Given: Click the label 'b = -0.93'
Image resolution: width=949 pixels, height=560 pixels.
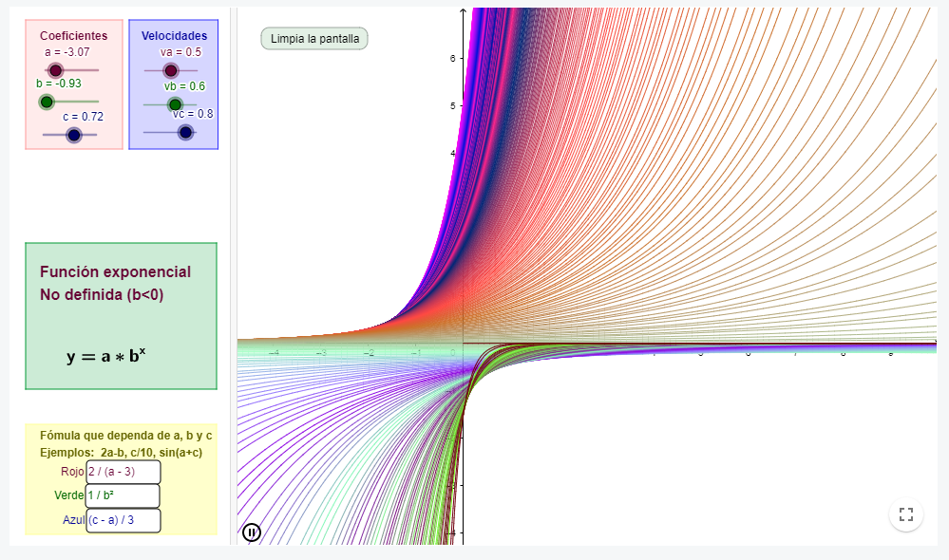Looking at the screenshot, I should click(x=59, y=84).
